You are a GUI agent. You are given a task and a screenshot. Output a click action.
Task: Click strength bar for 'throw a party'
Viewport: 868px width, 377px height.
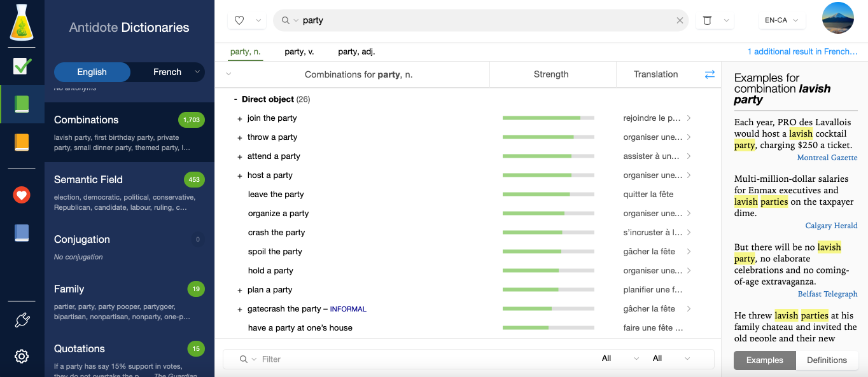tap(548, 137)
